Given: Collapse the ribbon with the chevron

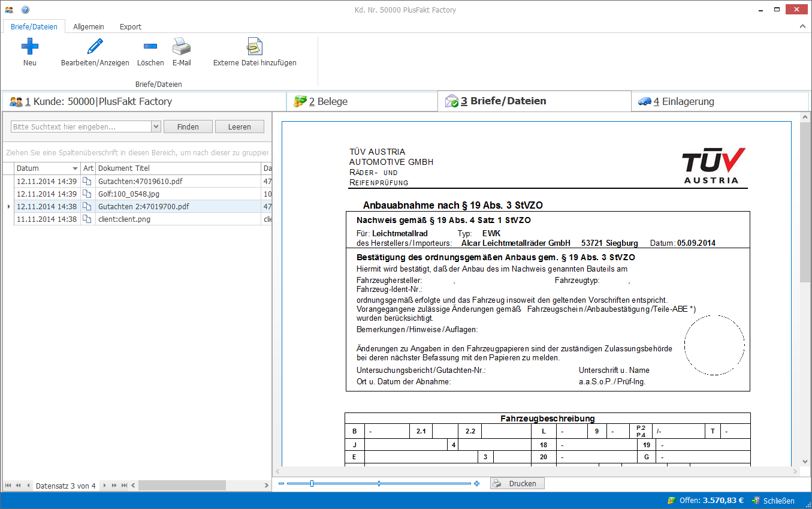Looking at the screenshot, I should tap(802, 27).
